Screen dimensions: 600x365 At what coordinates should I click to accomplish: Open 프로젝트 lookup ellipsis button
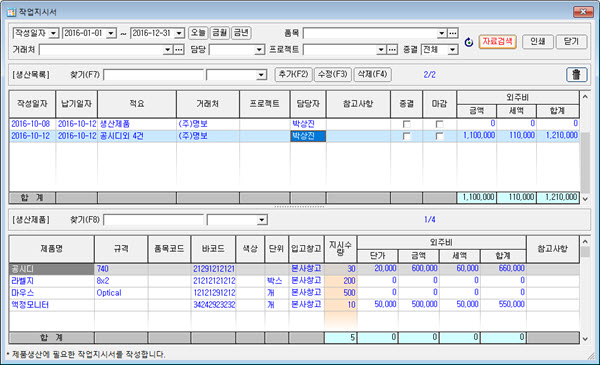392,50
